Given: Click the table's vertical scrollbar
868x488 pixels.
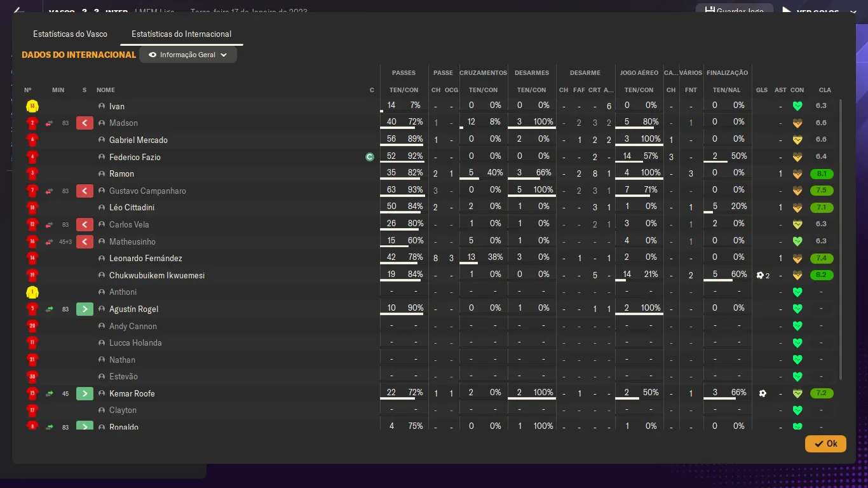Looking at the screenshot, I should coord(841,238).
